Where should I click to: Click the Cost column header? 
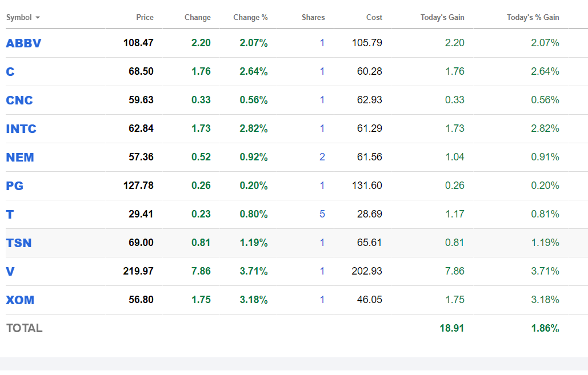click(x=374, y=18)
